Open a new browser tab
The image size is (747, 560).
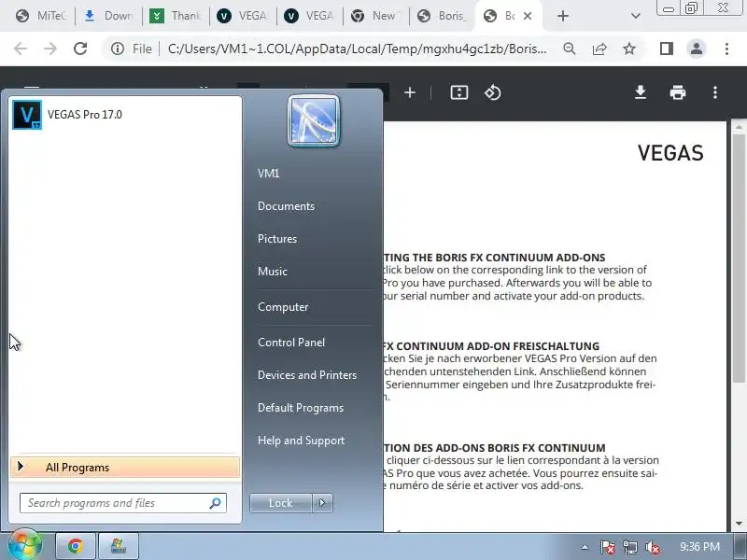(x=563, y=16)
